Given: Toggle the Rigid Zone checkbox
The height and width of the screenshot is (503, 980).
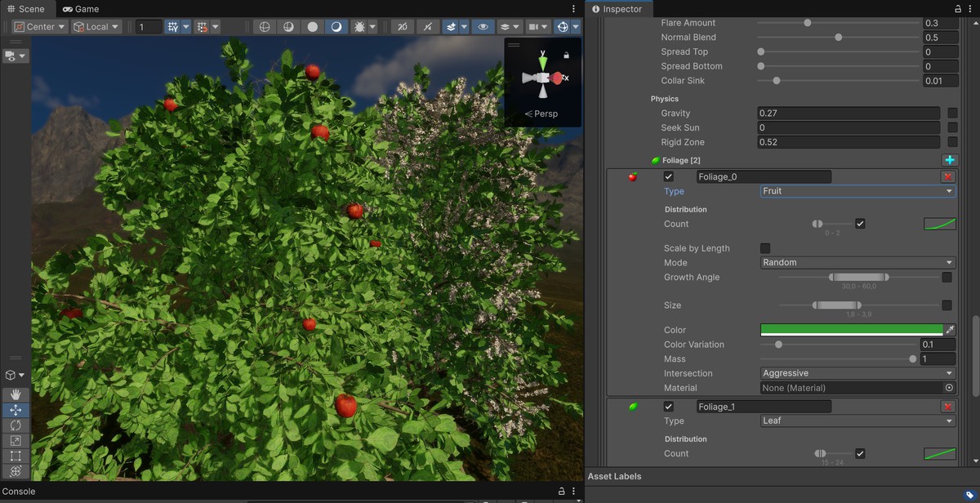Looking at the screenshot, I should tap(952, 142).
